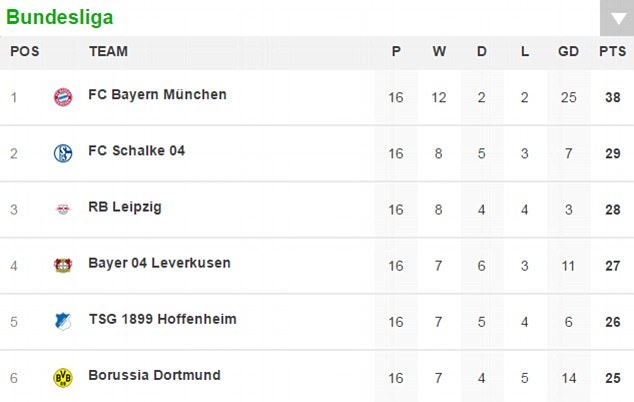Click the Borussia Dortmund BVB logo

pos(63,378)
